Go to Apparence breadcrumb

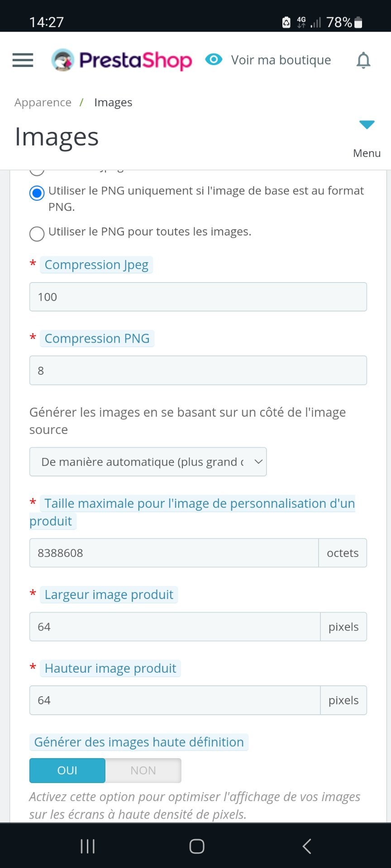43,103
